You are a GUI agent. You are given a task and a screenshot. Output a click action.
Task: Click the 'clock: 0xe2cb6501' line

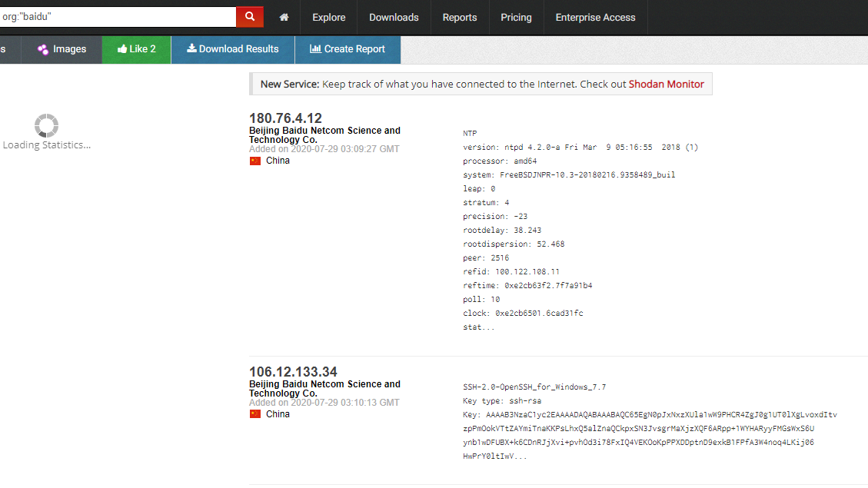click(x=523, y=313)
